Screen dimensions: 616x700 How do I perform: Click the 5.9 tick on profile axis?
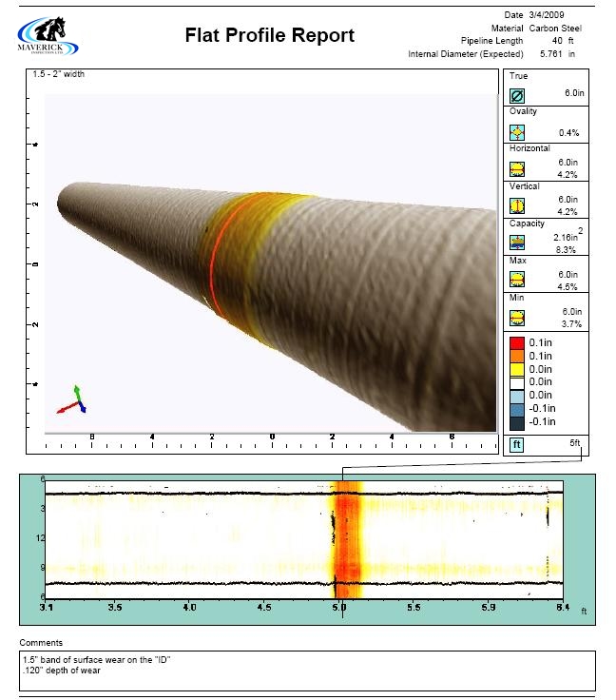coord(489,607)
